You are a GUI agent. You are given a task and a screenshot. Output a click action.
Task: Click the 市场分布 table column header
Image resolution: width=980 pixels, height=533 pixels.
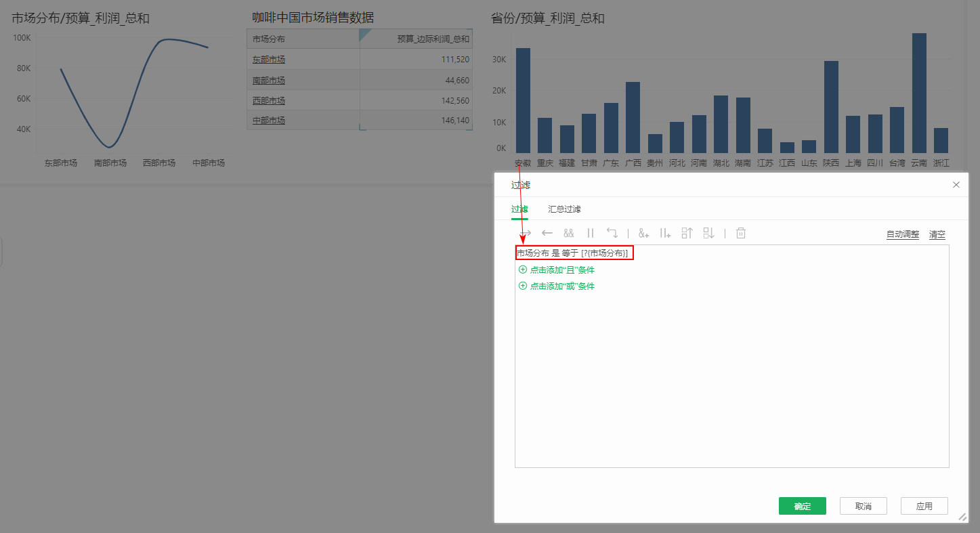pos(303,39)
